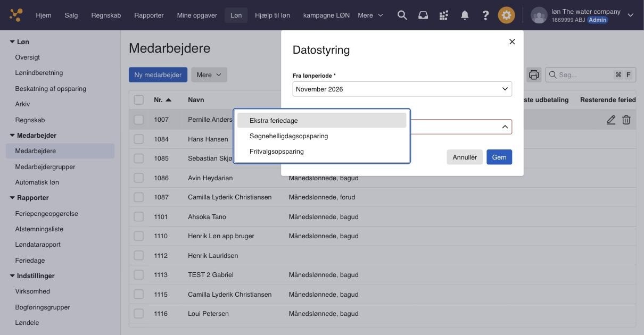The height and width of the screenshot is (335, 644).
Task: Open Rapporter in top navigation
Action: (x=149, y=15)
